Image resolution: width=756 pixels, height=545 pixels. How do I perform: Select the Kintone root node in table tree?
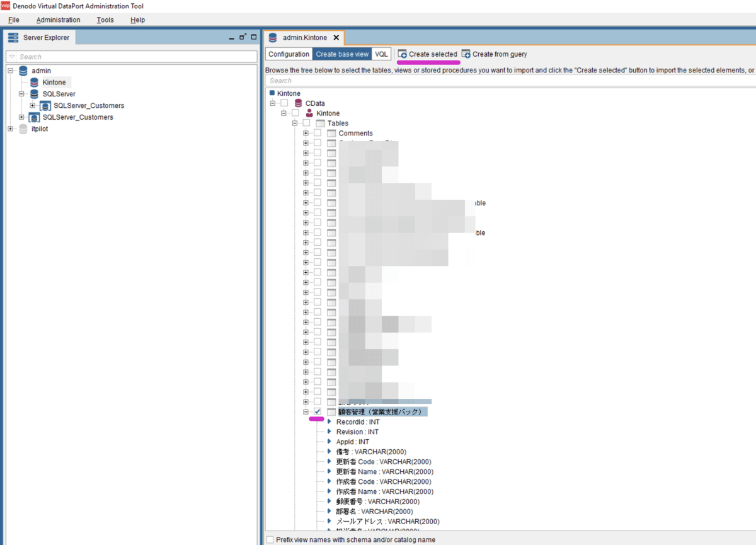(x=289, y=93)
